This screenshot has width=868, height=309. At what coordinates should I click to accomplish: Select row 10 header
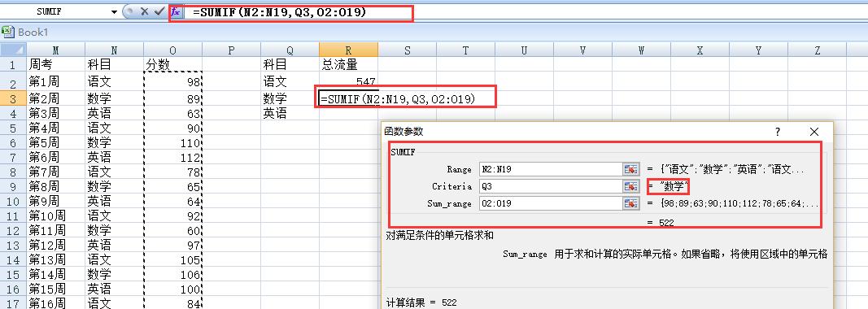coord(13,201)
